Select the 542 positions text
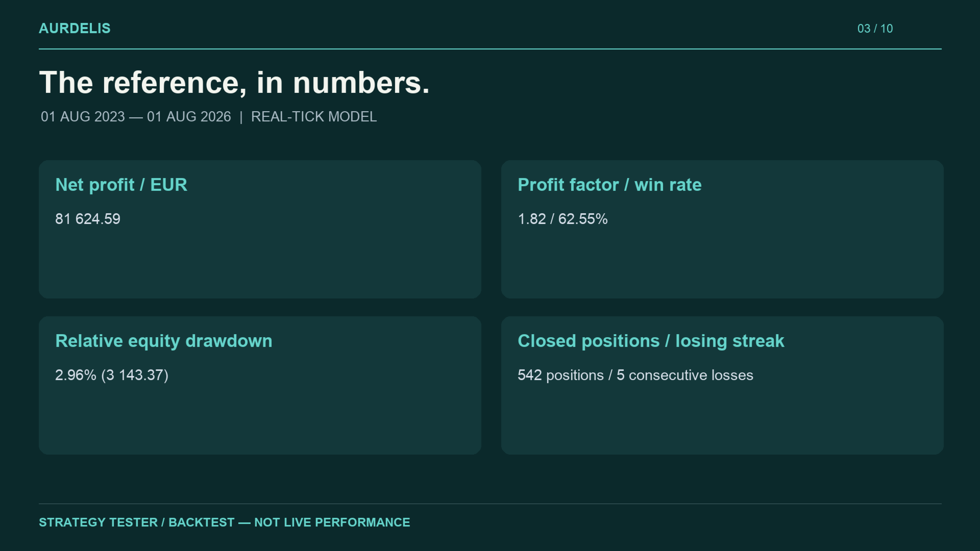The width and height of the screenshot is (980, 551). click(560, 375)
